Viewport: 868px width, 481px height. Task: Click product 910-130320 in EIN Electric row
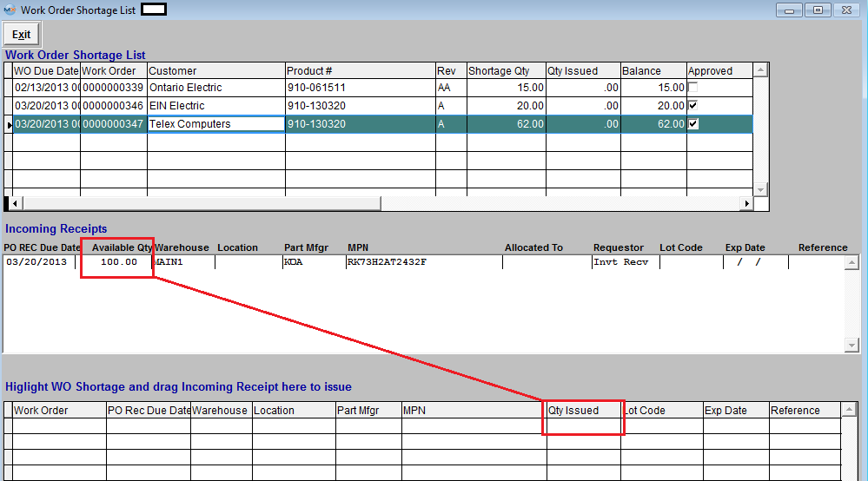click(x=361, y=106)
